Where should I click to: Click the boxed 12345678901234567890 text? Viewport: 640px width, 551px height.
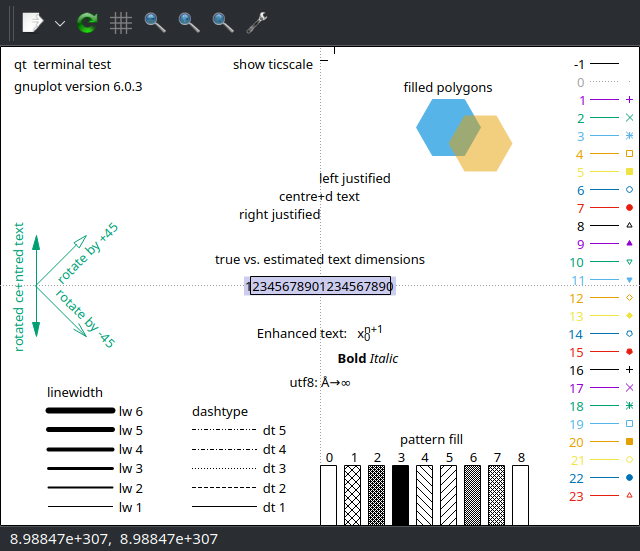click(320, 286)
